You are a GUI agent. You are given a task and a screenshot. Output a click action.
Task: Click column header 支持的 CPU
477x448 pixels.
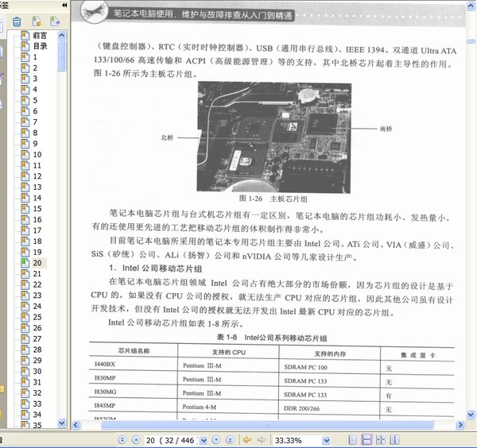[229, 352]
